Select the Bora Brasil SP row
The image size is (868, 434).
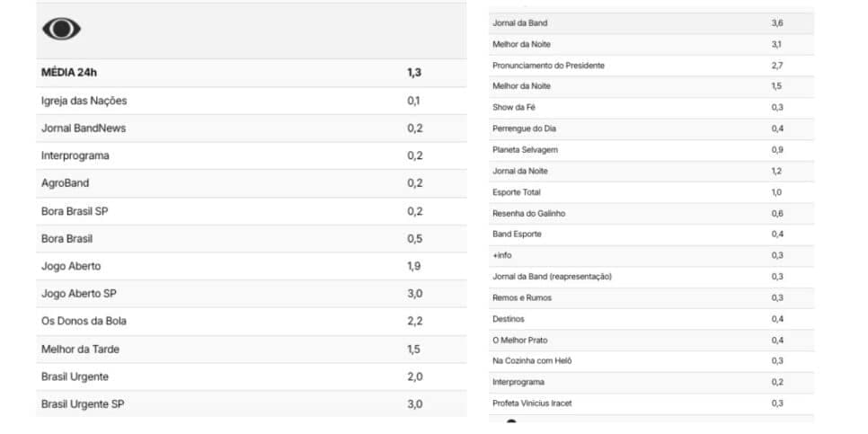click(x=252, y=211)
